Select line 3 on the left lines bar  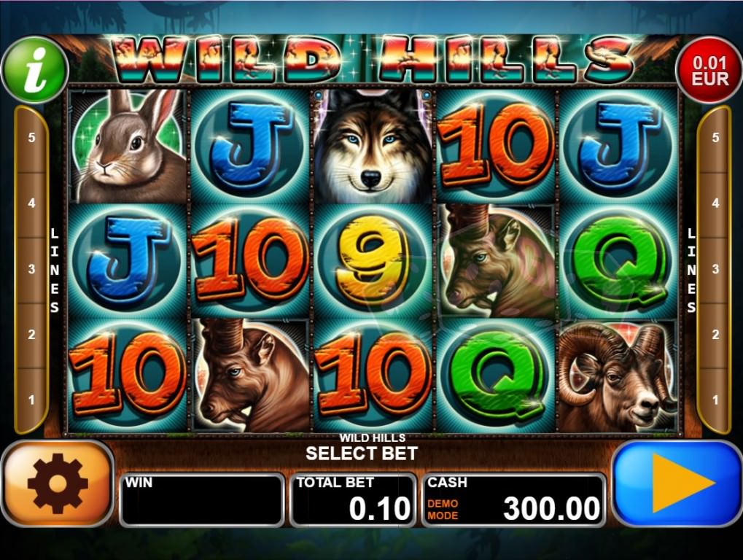point(32,269)
